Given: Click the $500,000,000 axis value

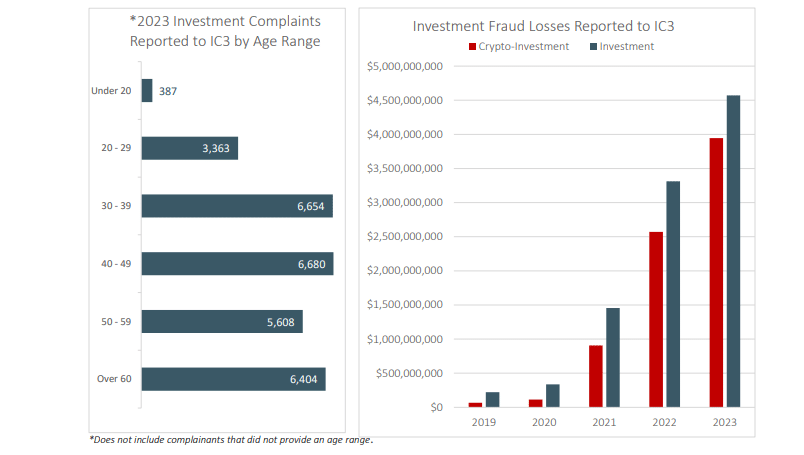Looking at the screenshot, I should pos(409,373).
